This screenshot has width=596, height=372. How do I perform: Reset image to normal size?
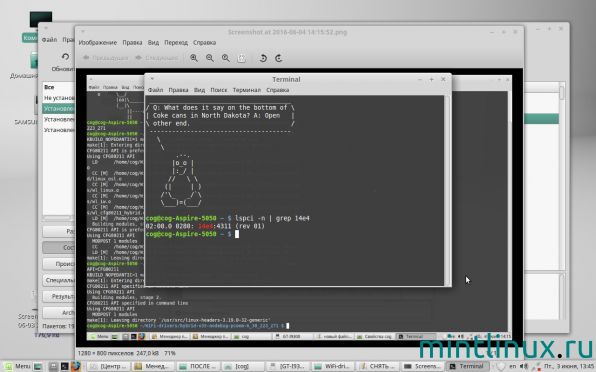point(226,58)
